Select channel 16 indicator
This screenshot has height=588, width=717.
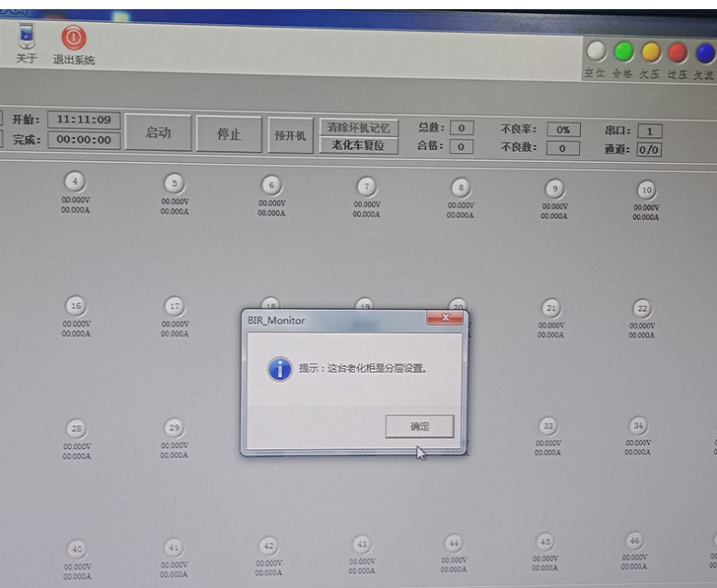(75, 306)
